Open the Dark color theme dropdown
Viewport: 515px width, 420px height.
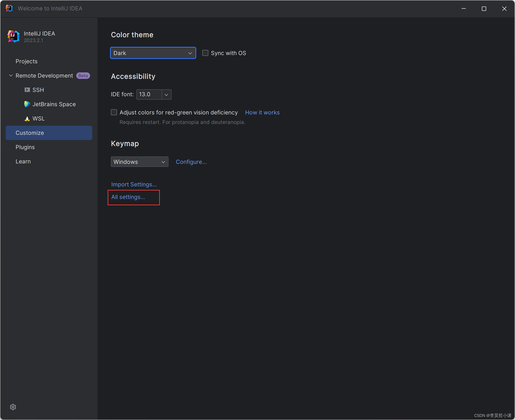click(153, 53)
